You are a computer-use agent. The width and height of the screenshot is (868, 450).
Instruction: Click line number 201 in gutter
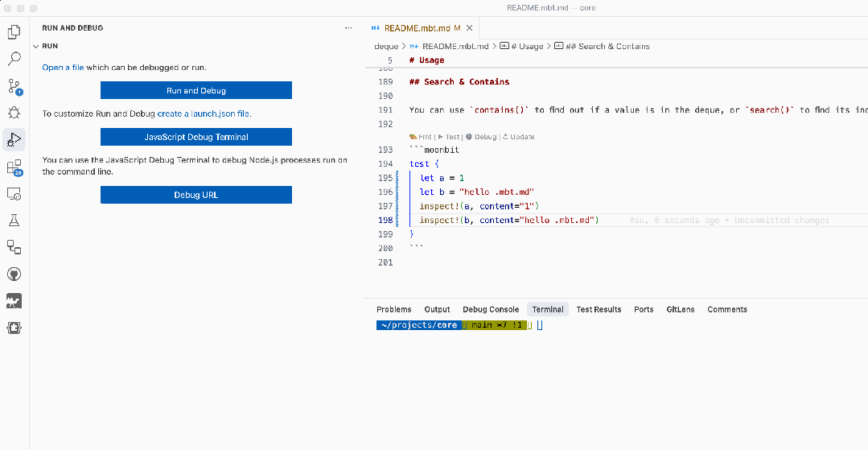[385, 262]
